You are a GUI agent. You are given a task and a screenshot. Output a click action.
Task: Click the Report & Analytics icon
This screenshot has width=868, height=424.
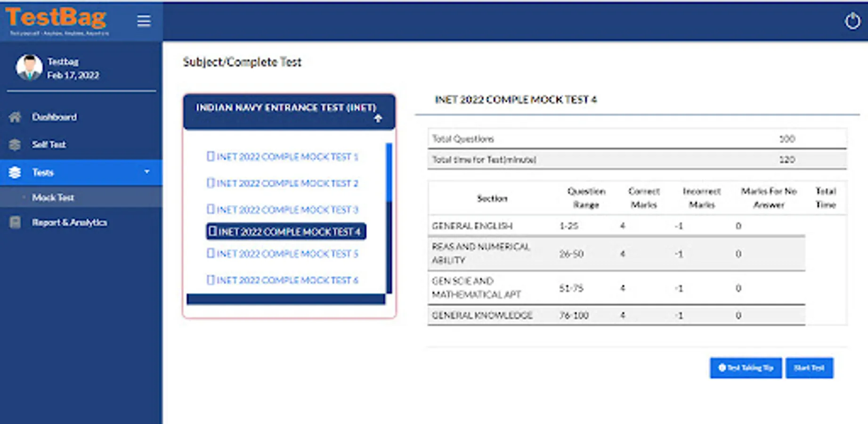[15, 222]
